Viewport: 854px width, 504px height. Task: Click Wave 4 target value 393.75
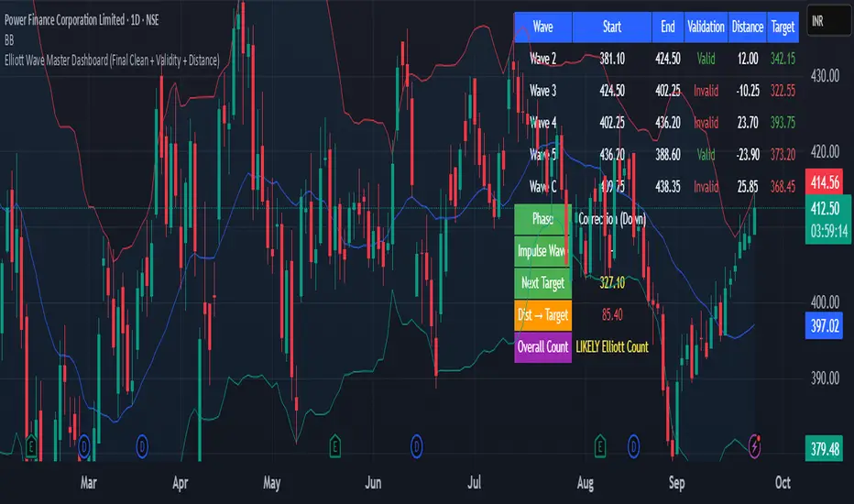(783, 123)
